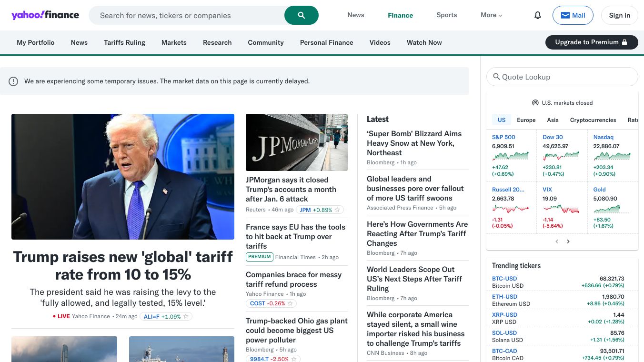Select the Asia markets tab

pos(553,120)
